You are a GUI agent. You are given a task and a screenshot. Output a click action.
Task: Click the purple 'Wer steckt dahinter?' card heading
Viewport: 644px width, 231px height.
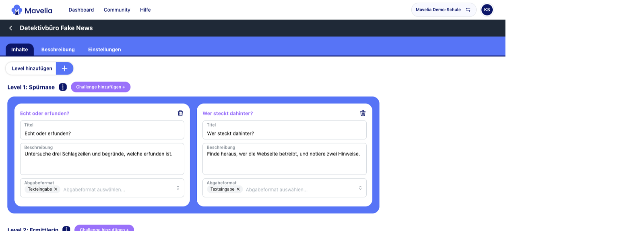[x=228, y=113]
